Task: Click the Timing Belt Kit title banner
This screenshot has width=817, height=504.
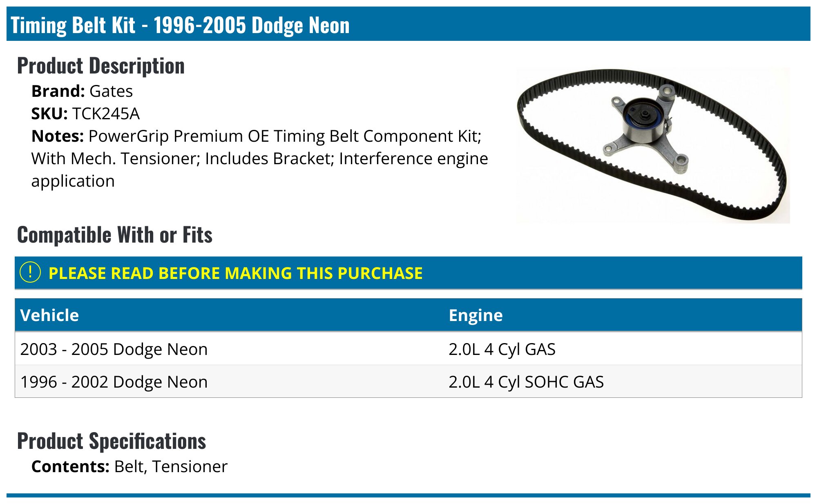Action: click(180, 25)
